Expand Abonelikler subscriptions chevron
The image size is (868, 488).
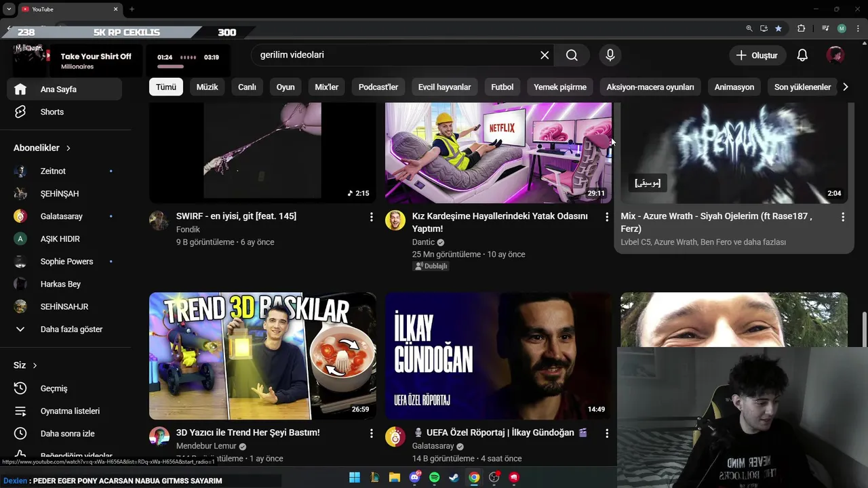coord(68,148)
